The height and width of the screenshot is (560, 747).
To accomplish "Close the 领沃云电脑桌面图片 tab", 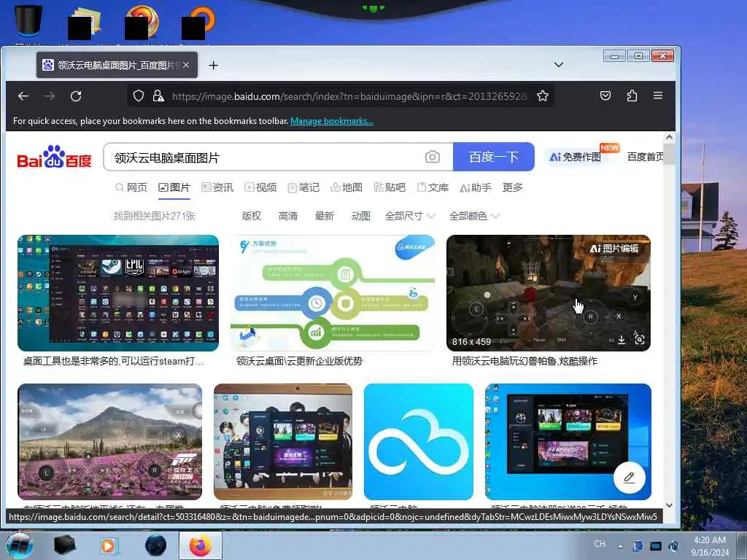I will [x=186, y=65].
